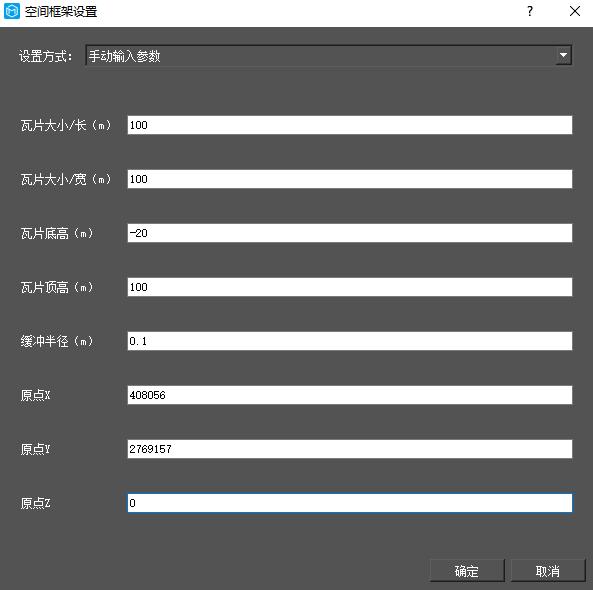This screenshot has height=590, width=593.
Task: Click the blue app icon in title bar
Action: pos(12,11)
